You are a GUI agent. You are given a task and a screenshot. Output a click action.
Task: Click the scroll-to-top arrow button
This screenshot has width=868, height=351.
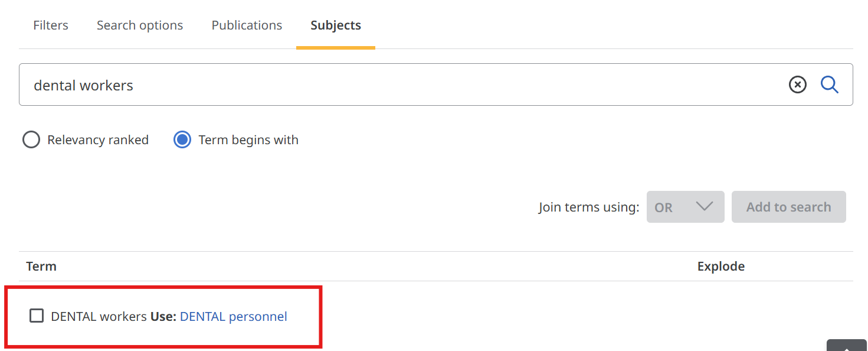tap(847, 346)
